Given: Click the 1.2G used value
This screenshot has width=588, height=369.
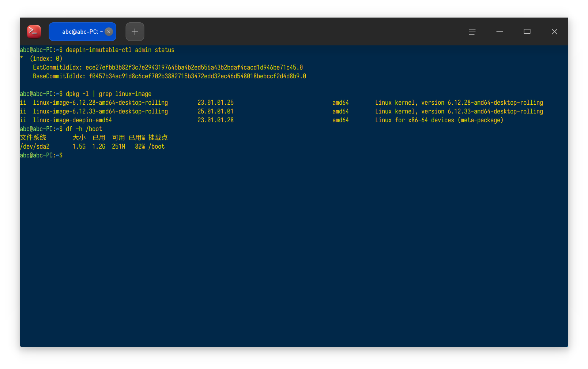Looking at the screenshot, I should coord(99,146).
